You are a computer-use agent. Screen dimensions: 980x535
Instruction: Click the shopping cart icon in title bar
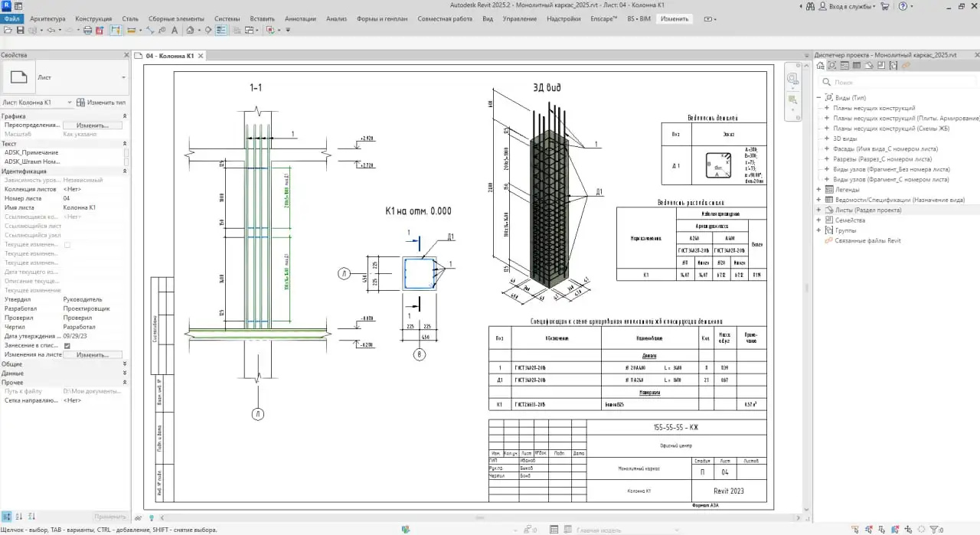[885, 6]
